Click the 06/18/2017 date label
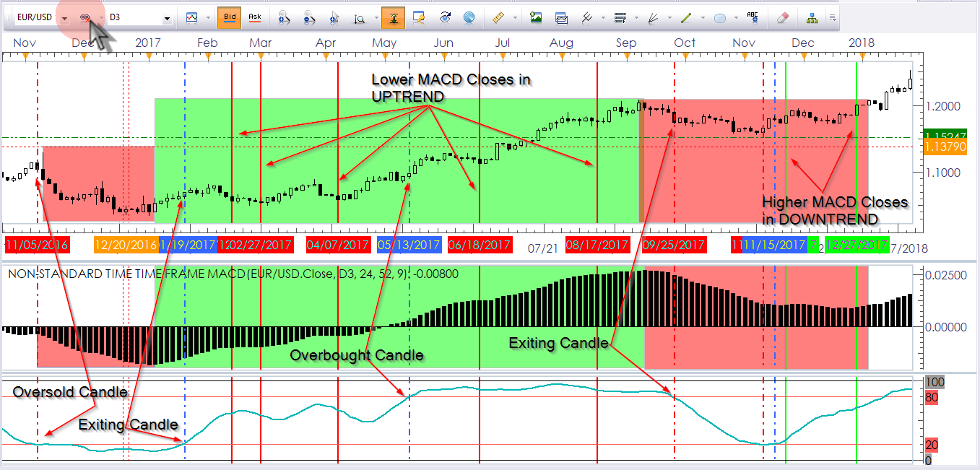980x470 pixels. coord(480,245)
